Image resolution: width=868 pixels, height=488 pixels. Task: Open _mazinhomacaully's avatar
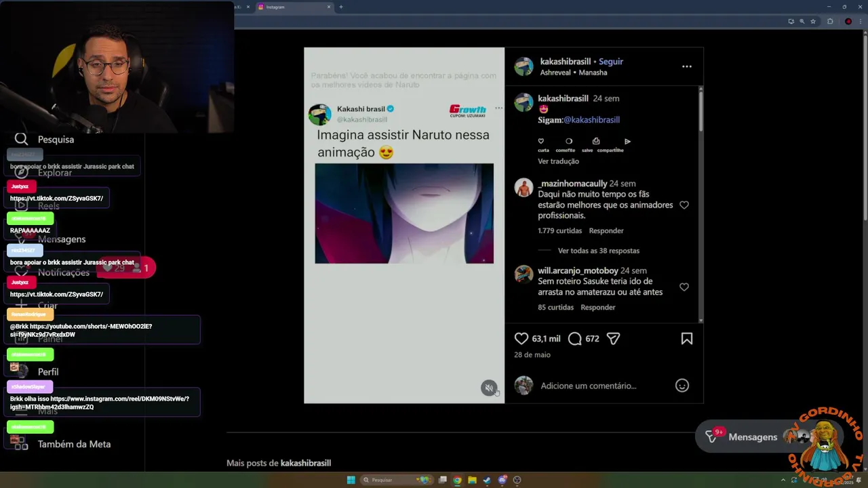pyautogui.click(x=524, y=188)
